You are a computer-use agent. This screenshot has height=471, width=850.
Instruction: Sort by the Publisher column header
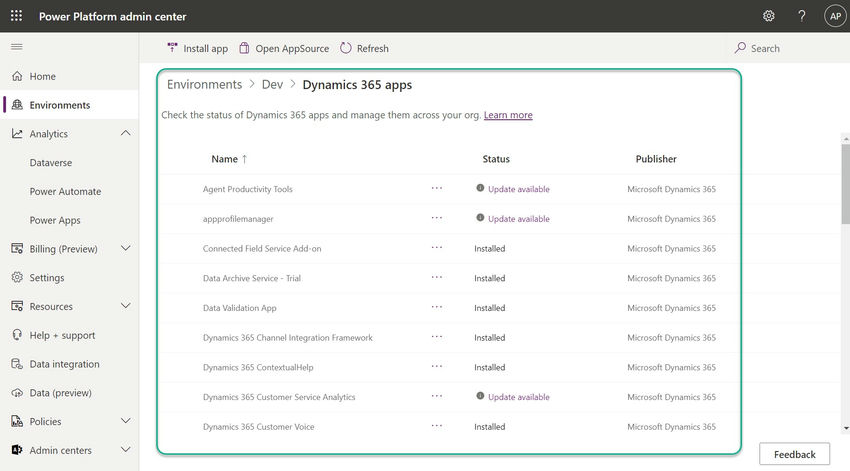[x=656, y=159]
